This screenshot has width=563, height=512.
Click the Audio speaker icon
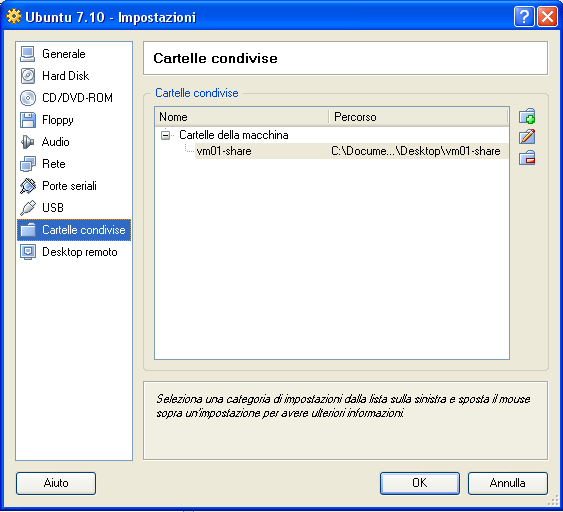[x=28, y=142]
